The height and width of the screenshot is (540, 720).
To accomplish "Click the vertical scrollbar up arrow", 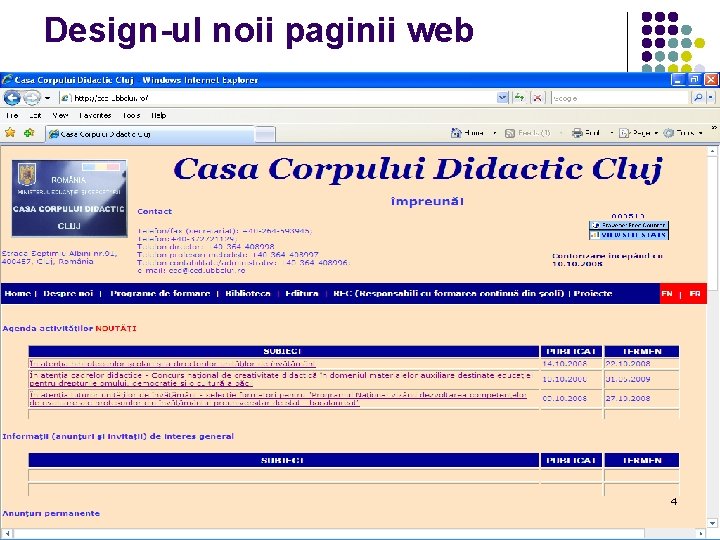I will (712, 151).
